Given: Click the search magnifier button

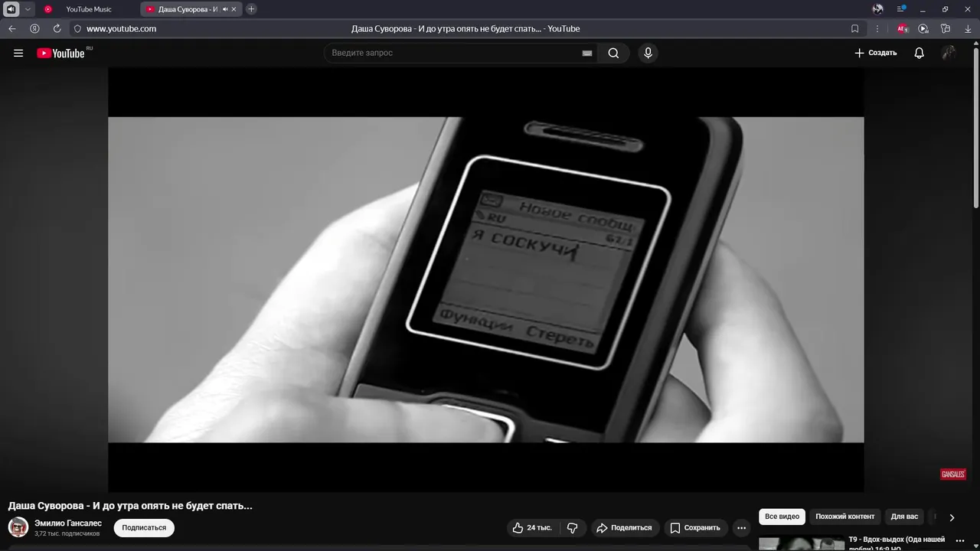Looking at the screenshot, I should [613, 53].
